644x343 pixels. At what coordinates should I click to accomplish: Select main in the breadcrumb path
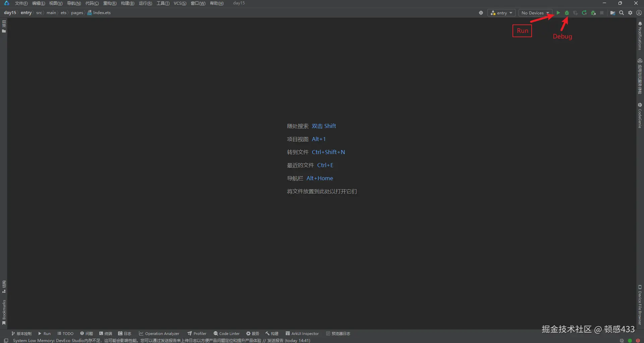click(51, 13)
